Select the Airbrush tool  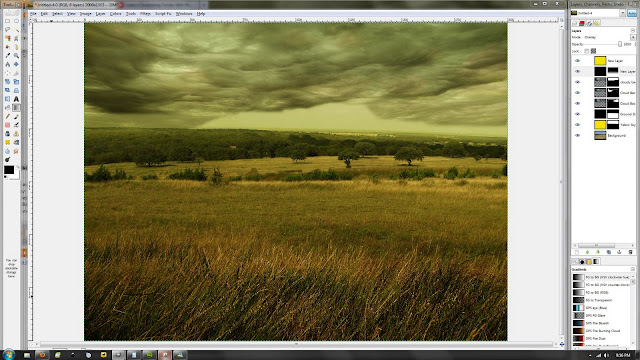pos(16,125)
